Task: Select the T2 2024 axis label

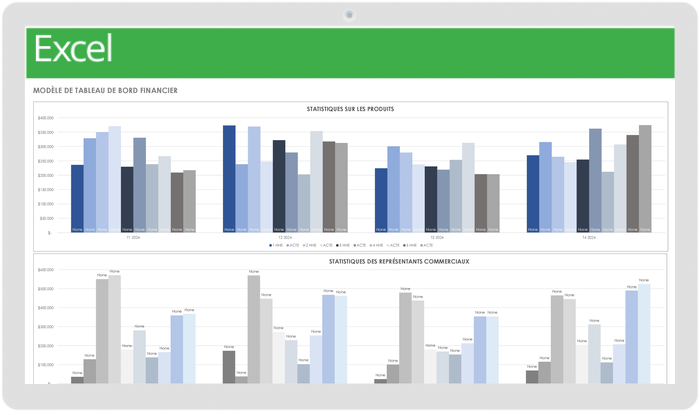Action: [285, 238]
